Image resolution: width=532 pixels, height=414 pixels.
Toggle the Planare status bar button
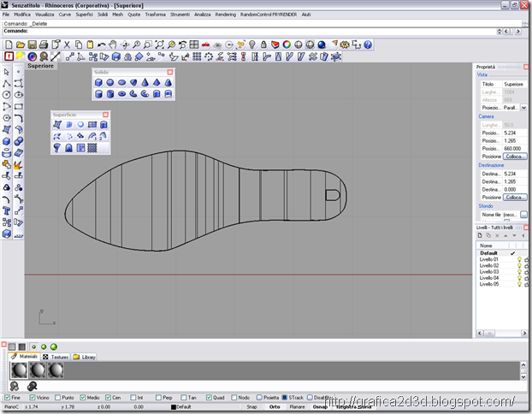pyautogui.click(x=297, y=407)
